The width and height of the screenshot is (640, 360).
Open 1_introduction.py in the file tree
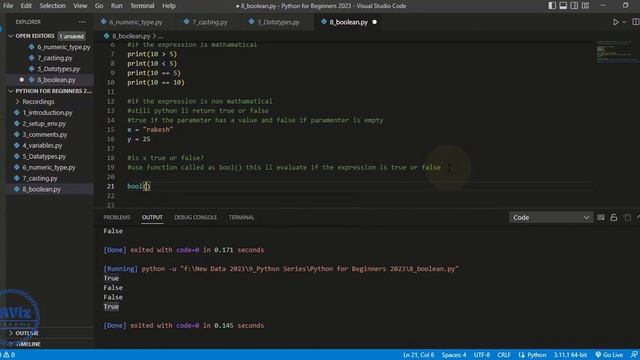point(47,113)
